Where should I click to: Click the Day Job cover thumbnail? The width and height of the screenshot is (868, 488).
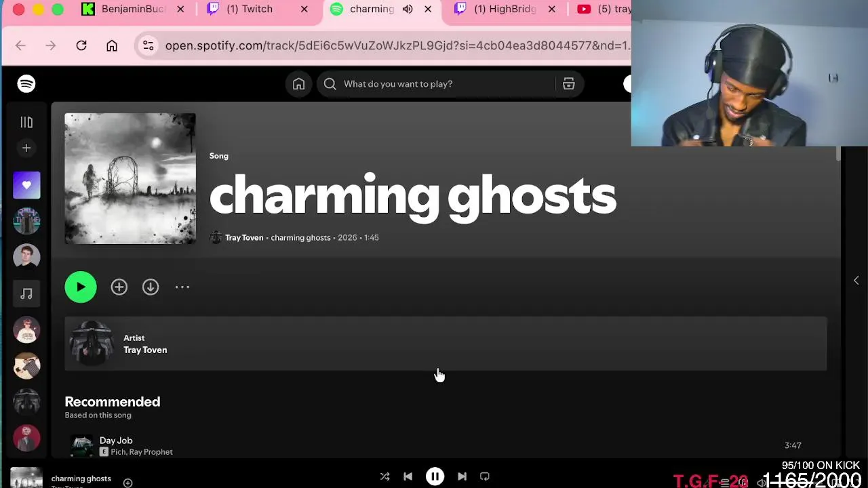(83, 445)
